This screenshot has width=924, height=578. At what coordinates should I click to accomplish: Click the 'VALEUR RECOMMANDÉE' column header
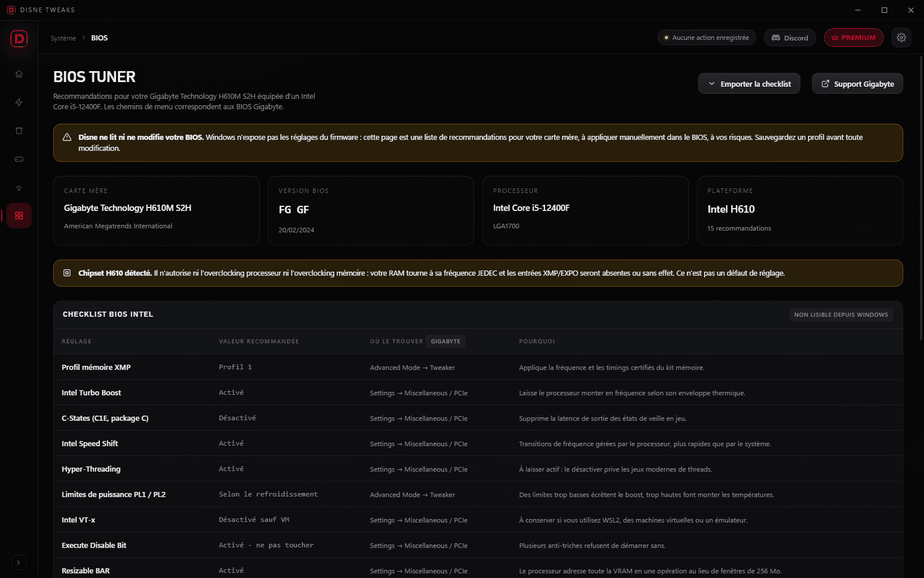click(x=259, y=342)
